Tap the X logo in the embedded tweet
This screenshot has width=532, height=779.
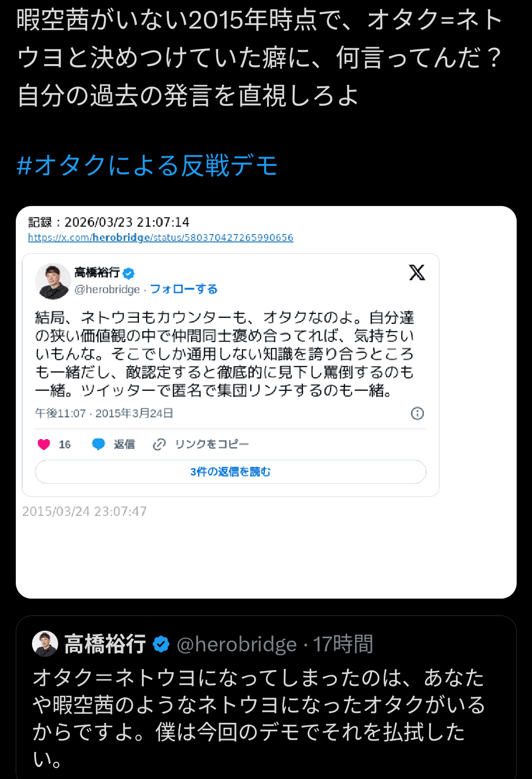[x=417, y=272]
